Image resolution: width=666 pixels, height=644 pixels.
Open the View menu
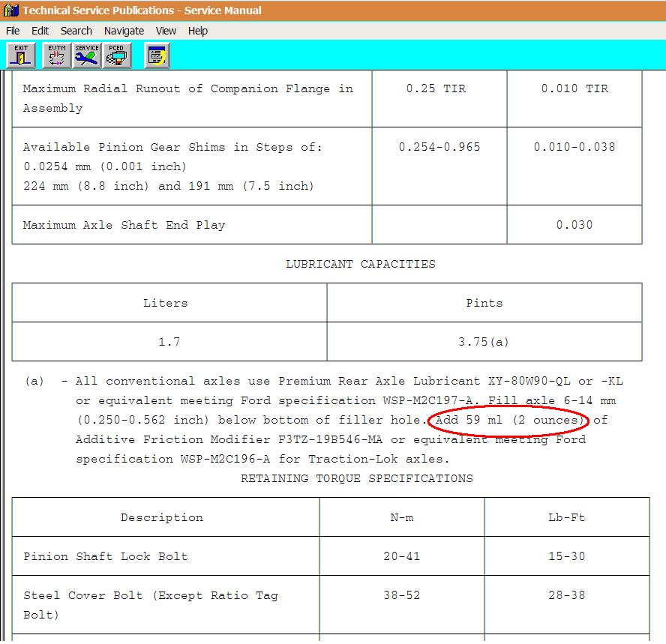(166, 31)
